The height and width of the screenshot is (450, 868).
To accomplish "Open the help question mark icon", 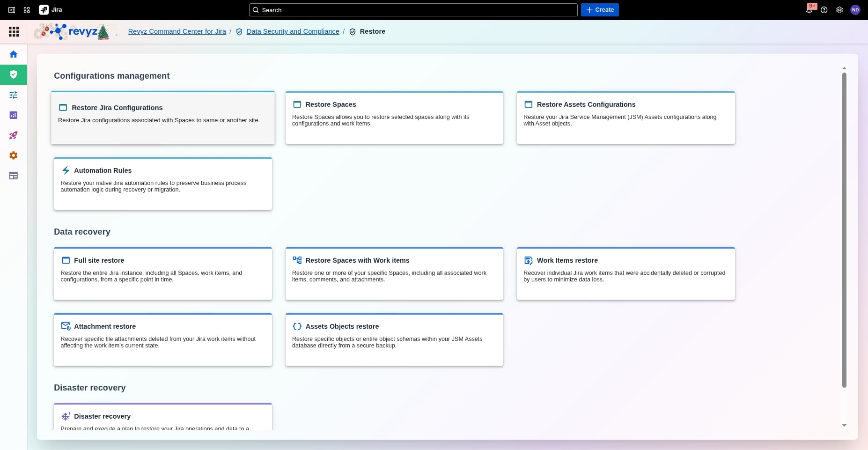I will (824, 10).
